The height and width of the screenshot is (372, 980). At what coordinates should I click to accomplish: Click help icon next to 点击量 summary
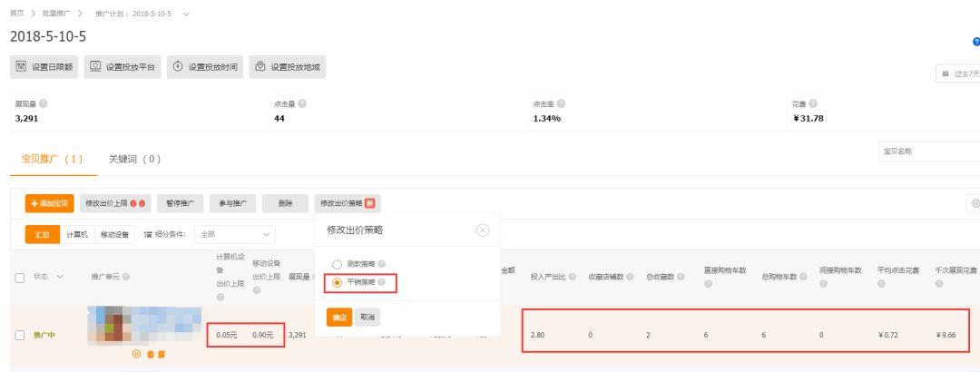(x=302, y=103)
